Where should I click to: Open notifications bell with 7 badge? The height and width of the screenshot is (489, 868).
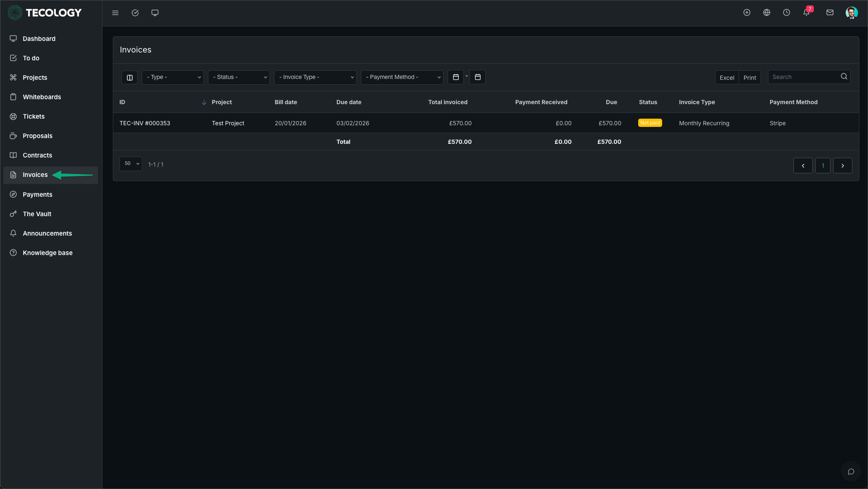[x=806, y=12]
